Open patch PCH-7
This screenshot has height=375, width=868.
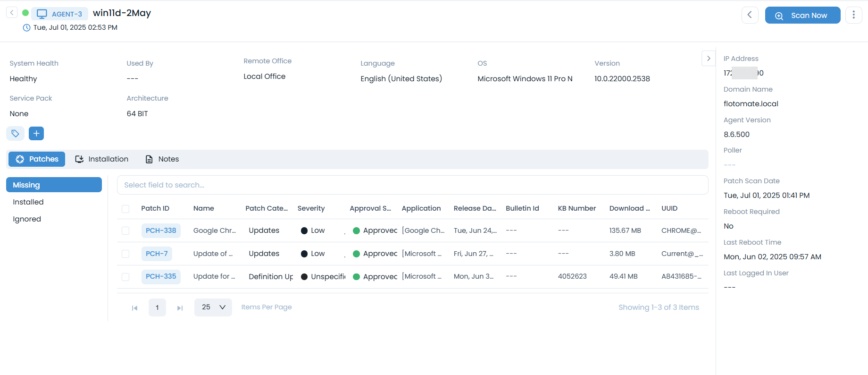click(157, 254)
